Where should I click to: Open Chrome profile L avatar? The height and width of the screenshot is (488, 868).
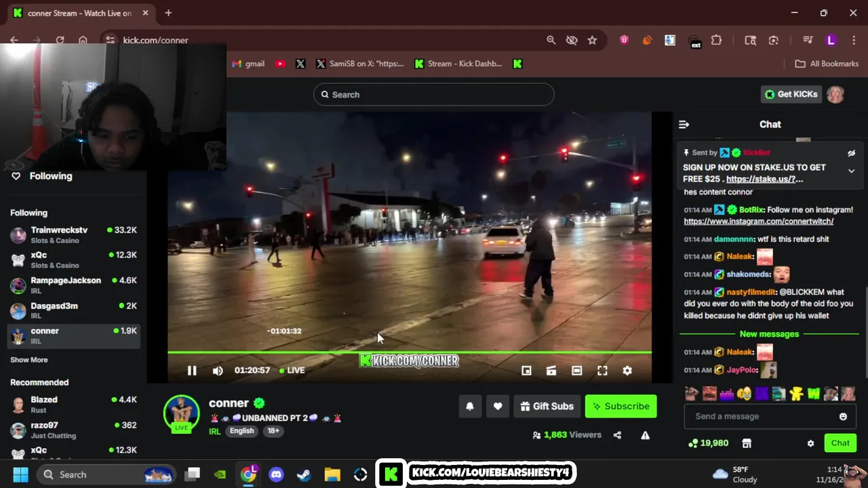pos(831,40)
